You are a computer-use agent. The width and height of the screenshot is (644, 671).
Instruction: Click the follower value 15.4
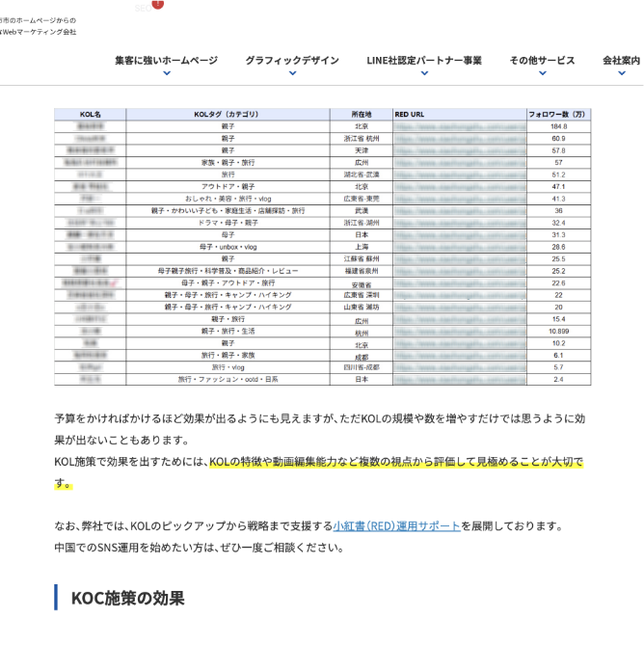(558, 319)
